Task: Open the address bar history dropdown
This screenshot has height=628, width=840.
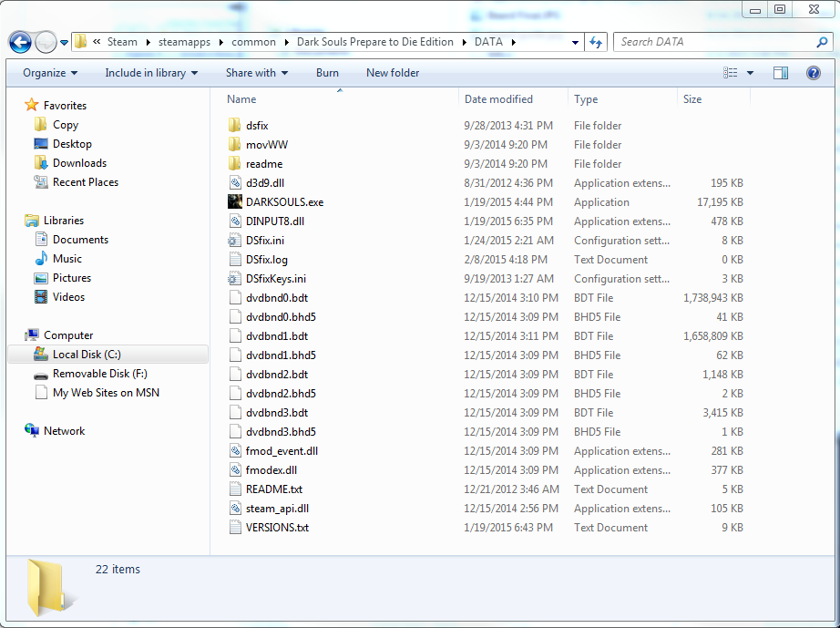Action: click(x=575, y=42)
